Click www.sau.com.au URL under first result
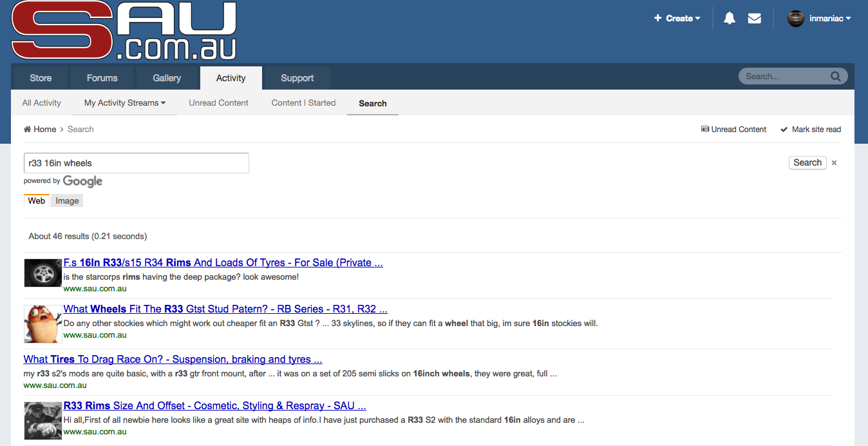Image resolution: width=868 pixels, height=446 pixels. [x=95, y=289]
